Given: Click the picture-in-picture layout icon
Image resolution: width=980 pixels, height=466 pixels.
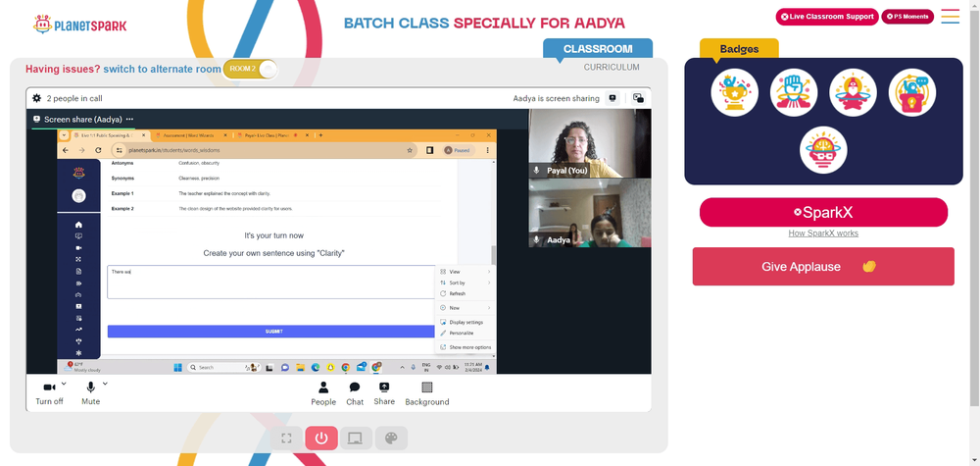Looking at the screenshot, I should pos(638,98).
